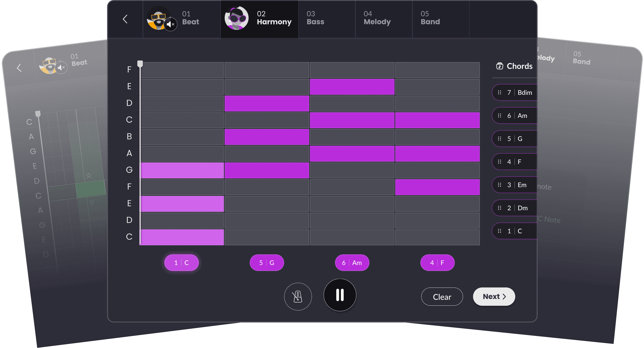The height and width of the screenshot is (348, 644).
Task: Select the 4 F chord pill below grid
Action: click(437, 263)
